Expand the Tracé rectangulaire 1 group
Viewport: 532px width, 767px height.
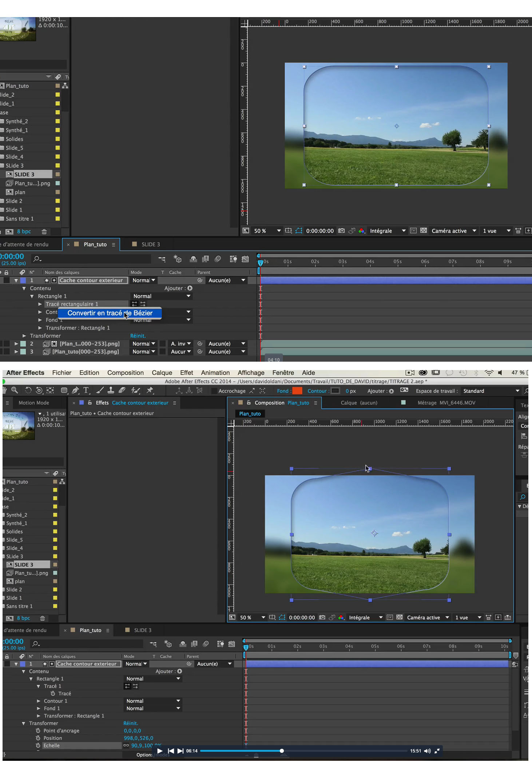click(x=40, y=304)
